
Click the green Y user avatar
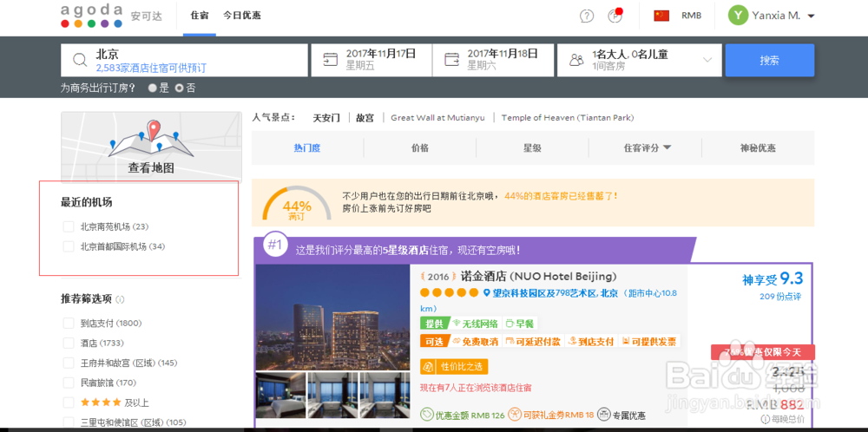click(x=738, y=16)
